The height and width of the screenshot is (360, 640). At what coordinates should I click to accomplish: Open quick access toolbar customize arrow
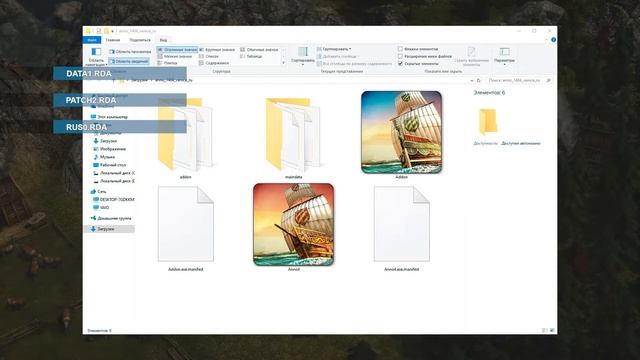112,31
